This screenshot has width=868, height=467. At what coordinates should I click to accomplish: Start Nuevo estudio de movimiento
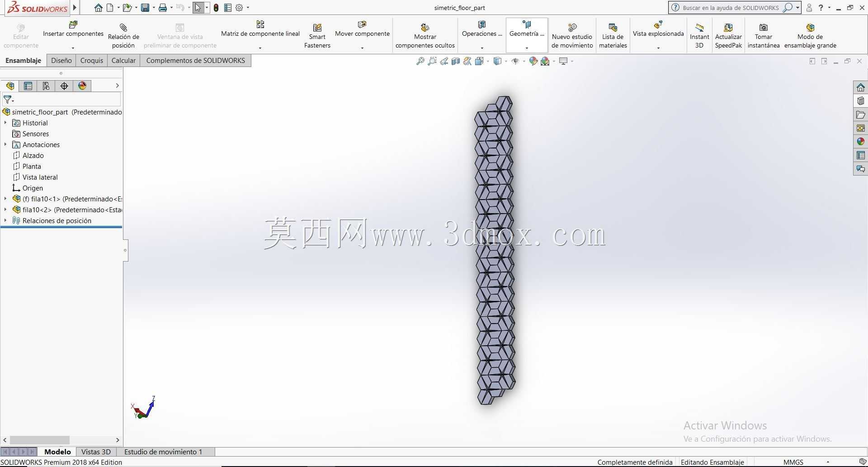(x=572, y=35)
